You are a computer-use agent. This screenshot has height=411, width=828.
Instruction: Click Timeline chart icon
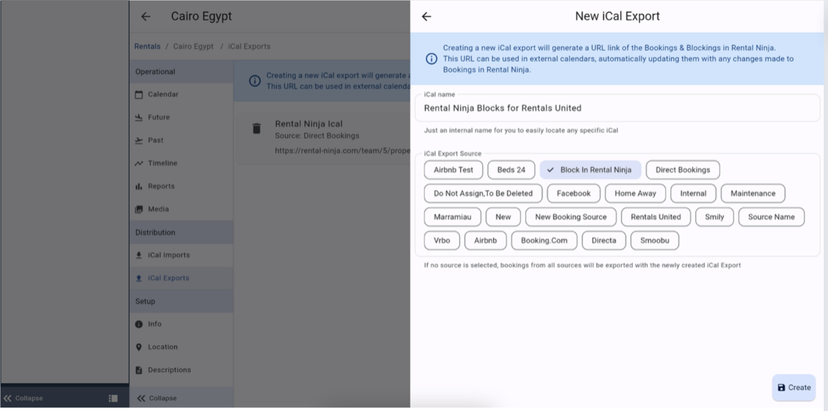(139, 163)
